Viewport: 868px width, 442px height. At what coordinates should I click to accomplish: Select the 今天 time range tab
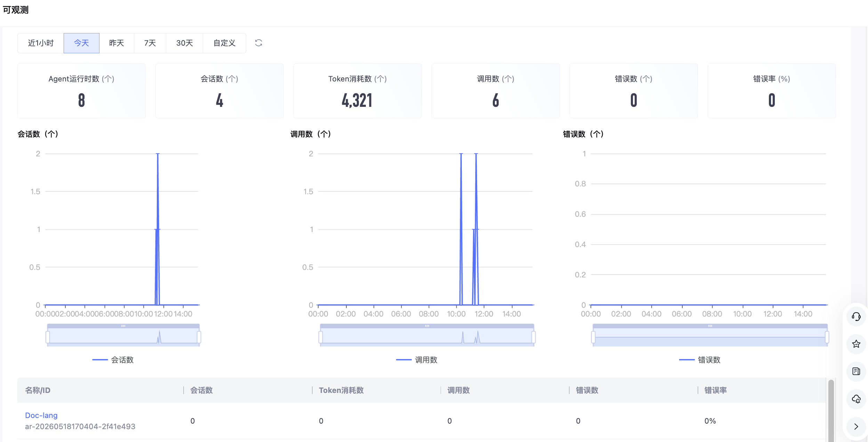click(x=81, y=43)
